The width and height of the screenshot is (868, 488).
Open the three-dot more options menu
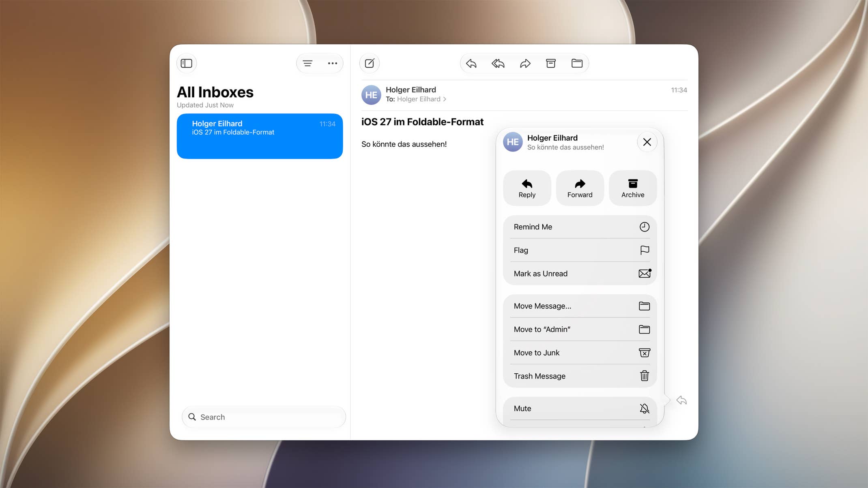click(332, 63)
